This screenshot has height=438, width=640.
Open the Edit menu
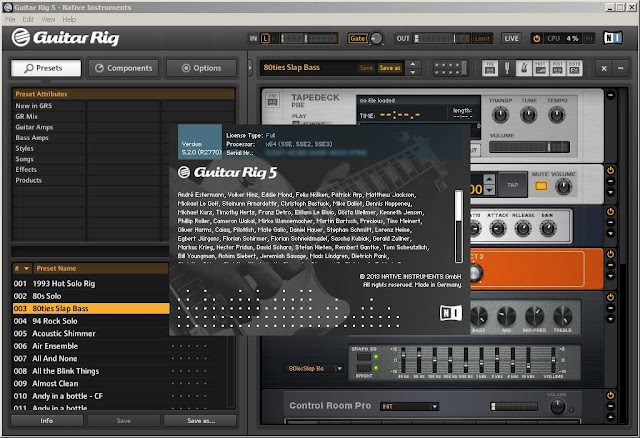tap(28, 19)
